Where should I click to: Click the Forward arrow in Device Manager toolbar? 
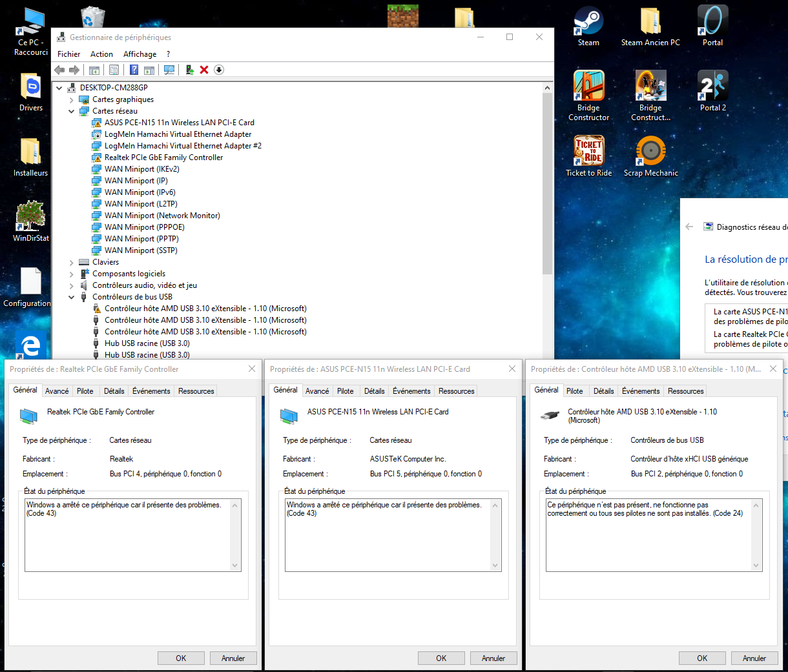74,70
